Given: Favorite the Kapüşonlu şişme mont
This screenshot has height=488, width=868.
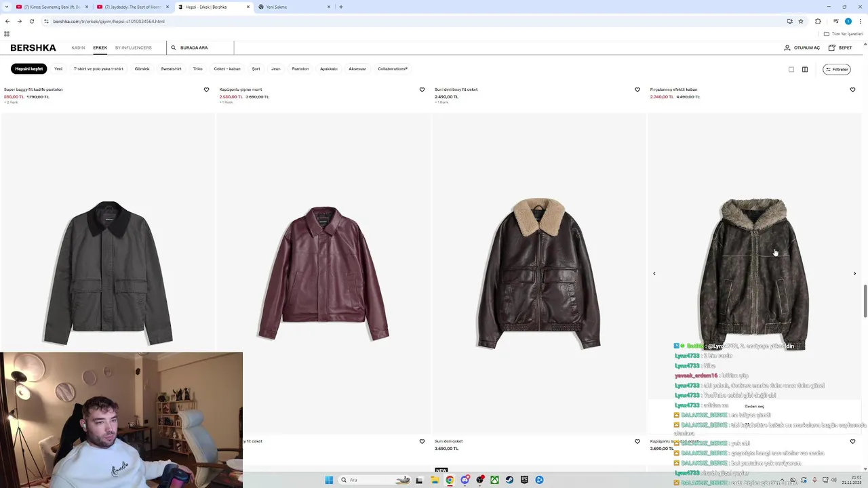Looking at the screenshot, I should pos(422,89).
